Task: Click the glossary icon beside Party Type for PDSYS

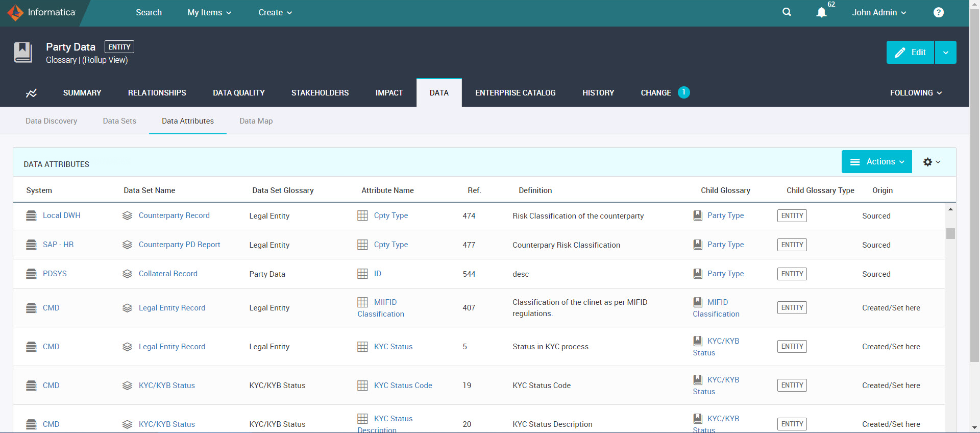Action: pyautogui.click(x=698, y=274)
